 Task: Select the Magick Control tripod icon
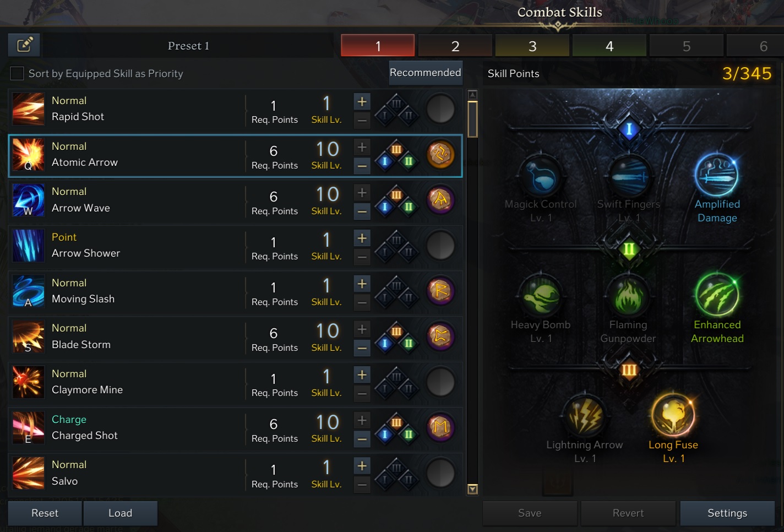541,175
